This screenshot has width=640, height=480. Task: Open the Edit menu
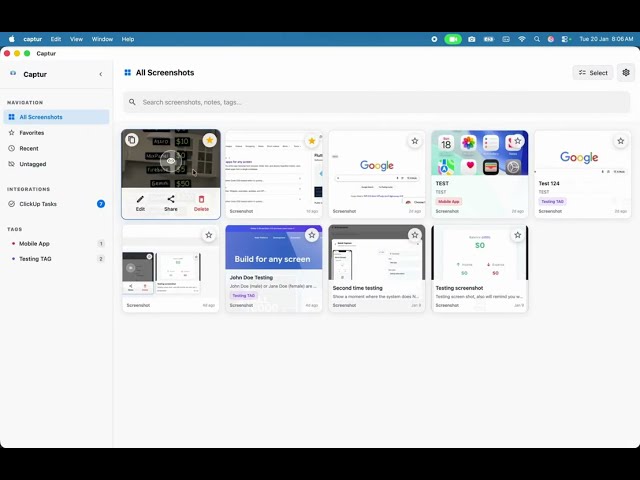pyautogui.click(x=56, y=39)
